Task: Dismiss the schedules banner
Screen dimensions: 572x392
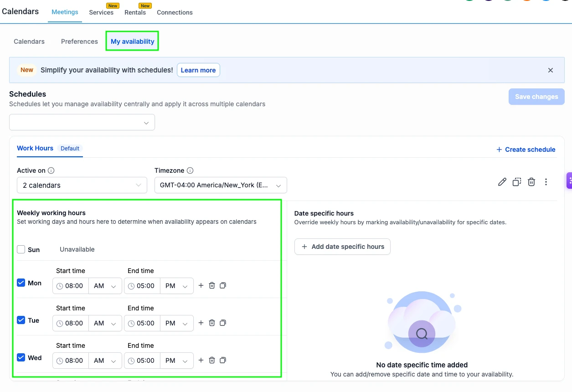Action: (x=551, y=70)
